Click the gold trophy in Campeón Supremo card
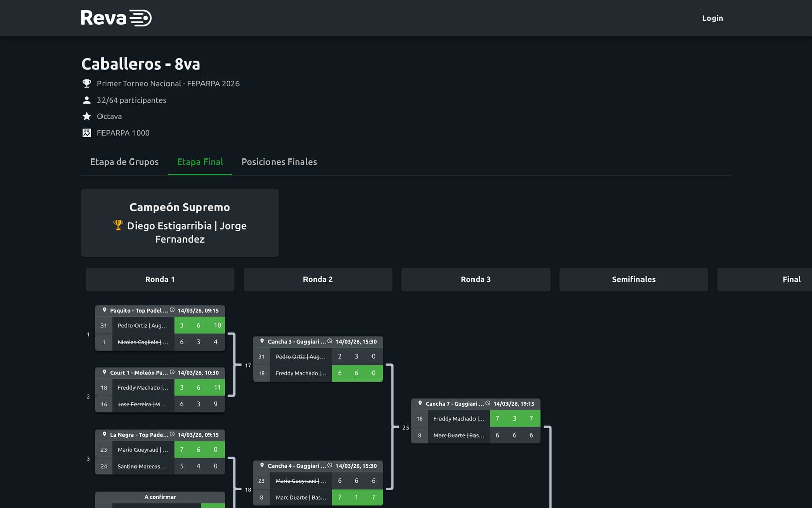Viewport: 812px width, 508px height. (x=118, y=225)
